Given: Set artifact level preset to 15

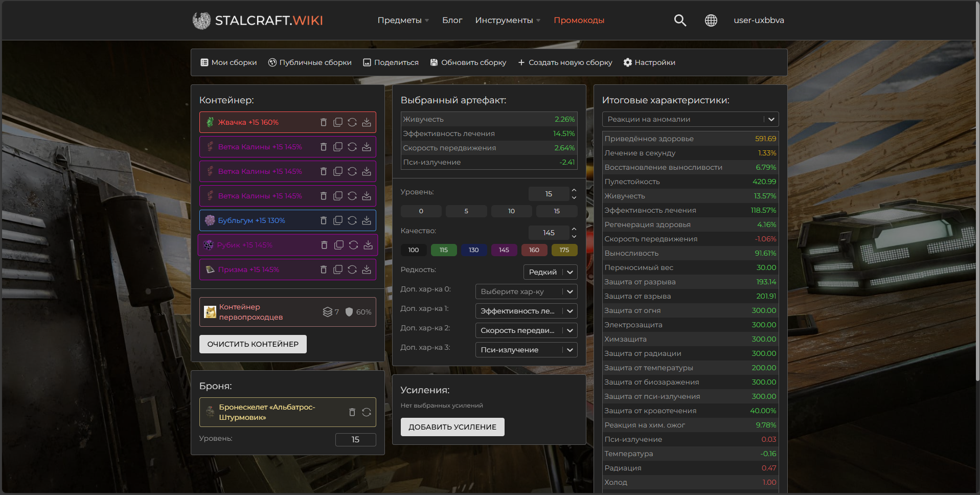Looking at the screenshot, I should coord(557,211).
